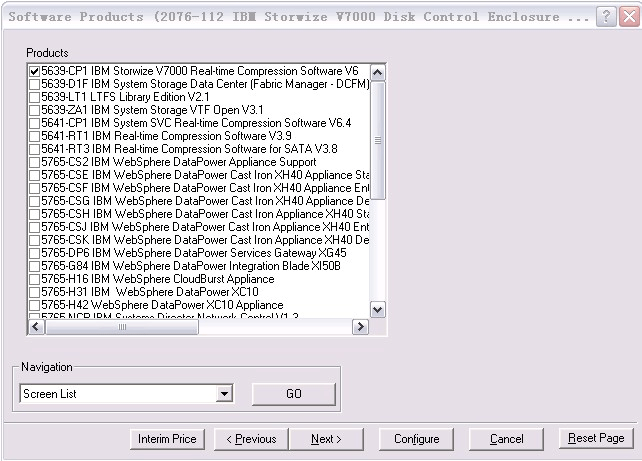Click the product list scroll up arrow
This screenshot has width=642, height=461.
point(378,72)
